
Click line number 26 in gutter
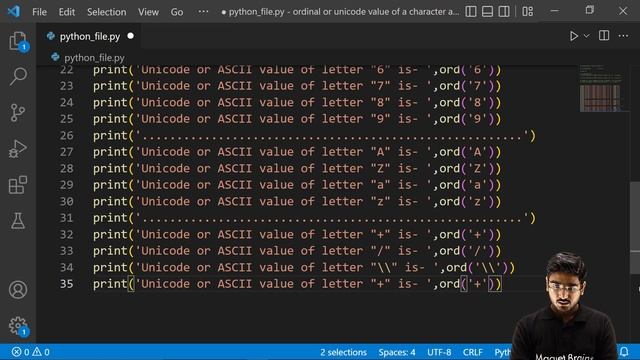(67, 135)
